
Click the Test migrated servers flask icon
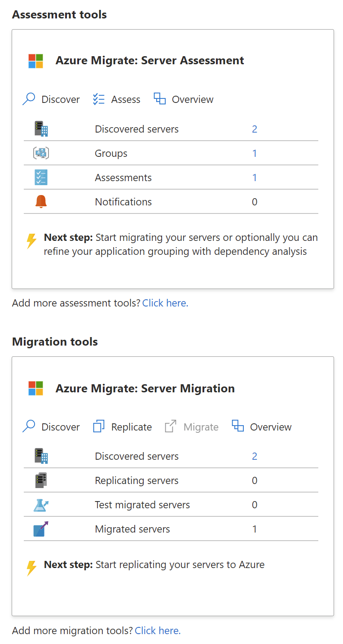point(41,505)
